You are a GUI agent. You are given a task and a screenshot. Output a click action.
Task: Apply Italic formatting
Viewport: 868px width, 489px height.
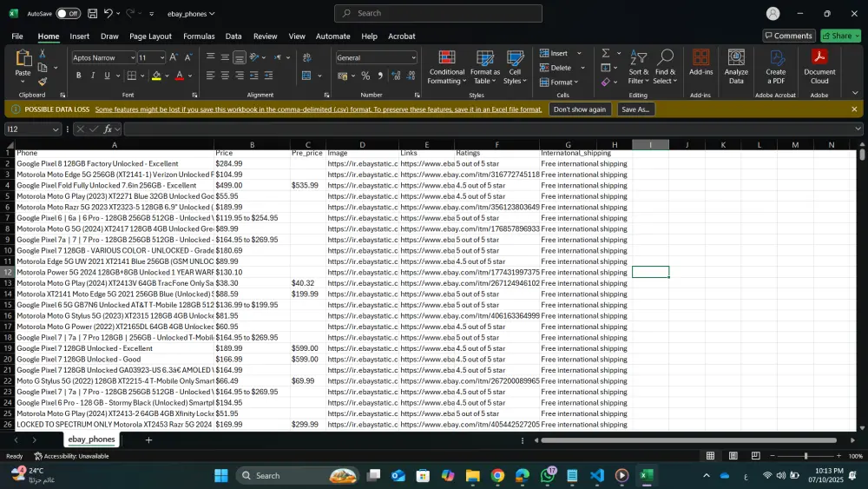[x=93, y=76]
